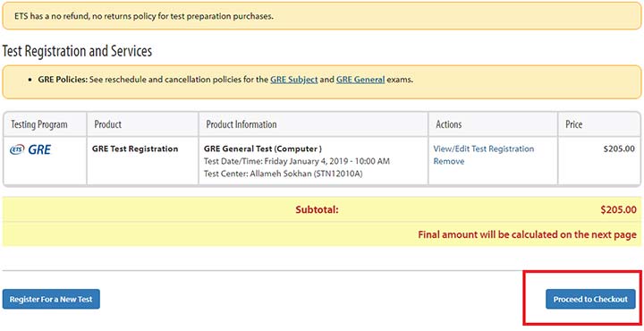Open the GRE Subject policy link
The width and height of the screenshot is (644, 331).
(x=293, y=80)
